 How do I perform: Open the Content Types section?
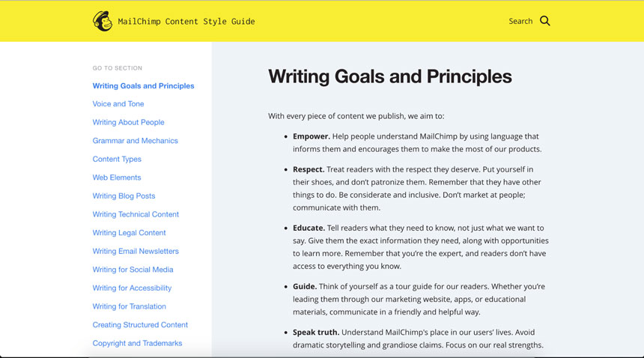[x=117, y=160]
